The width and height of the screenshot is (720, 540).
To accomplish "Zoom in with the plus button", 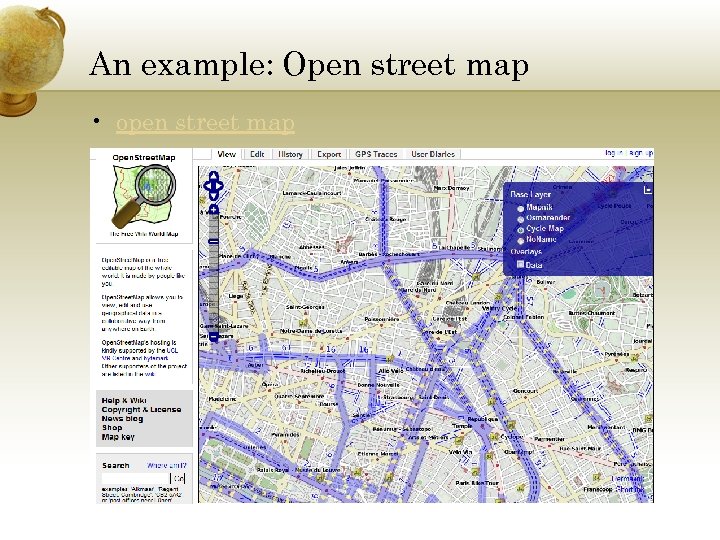I will [214, 210].
